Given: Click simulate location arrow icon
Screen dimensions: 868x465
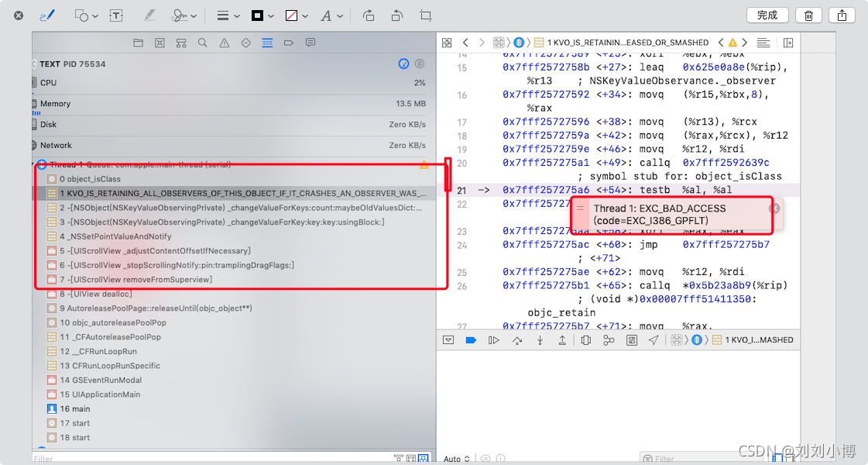Looking at the screenshot, I should tap(654, 340).
